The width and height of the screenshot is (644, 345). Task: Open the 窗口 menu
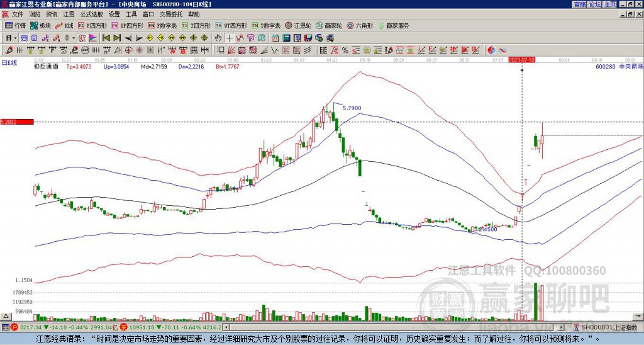coord(148,14)
